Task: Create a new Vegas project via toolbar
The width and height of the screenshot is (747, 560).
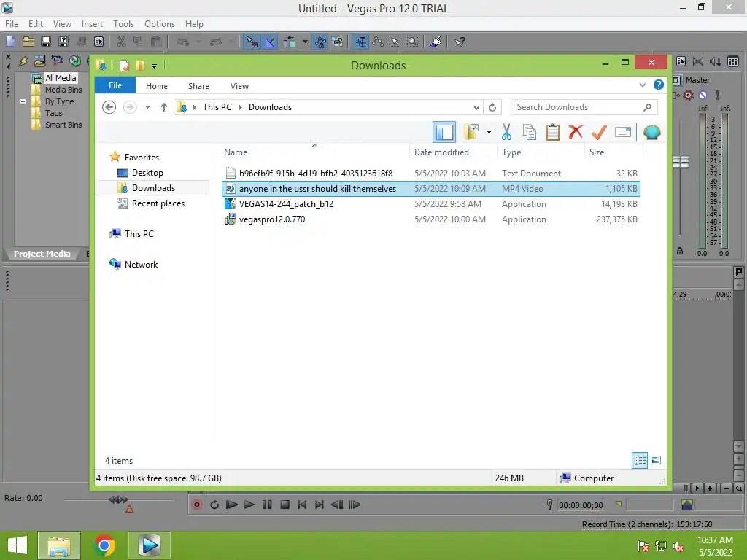Action: (10, 42)
